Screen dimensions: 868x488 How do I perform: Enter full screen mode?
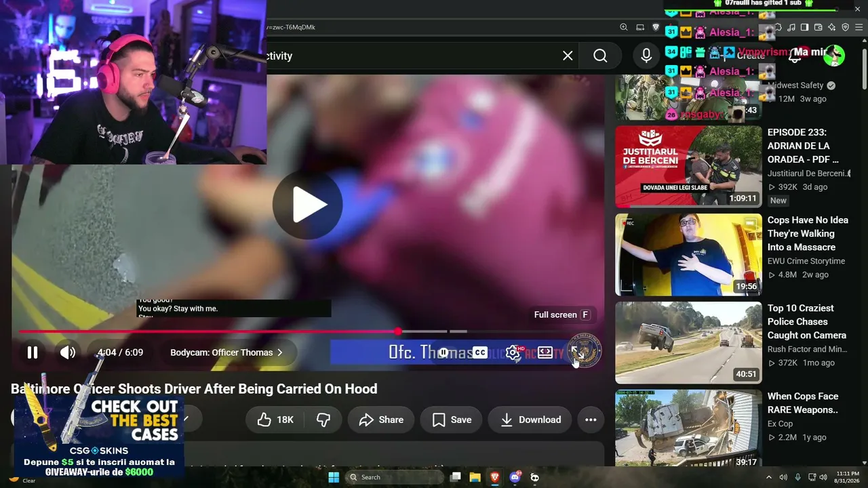click(x=578, y=352)
